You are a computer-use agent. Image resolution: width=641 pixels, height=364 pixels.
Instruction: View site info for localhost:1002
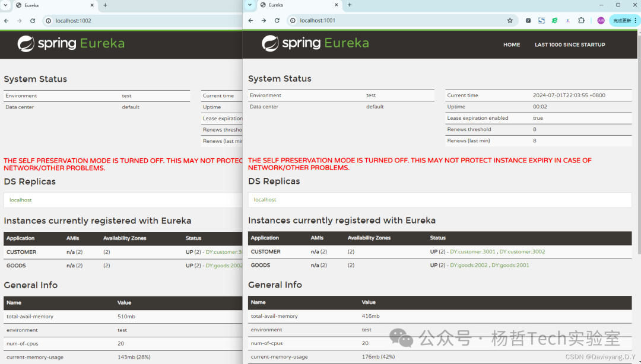click(49, 21)
